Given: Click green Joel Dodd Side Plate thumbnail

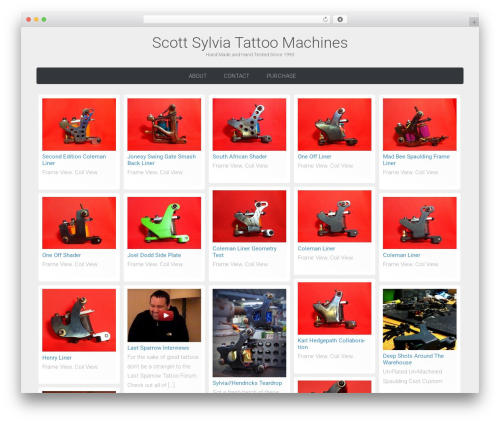Looking at the screenshot, I should pyautogui.click(x=164, y=223).
